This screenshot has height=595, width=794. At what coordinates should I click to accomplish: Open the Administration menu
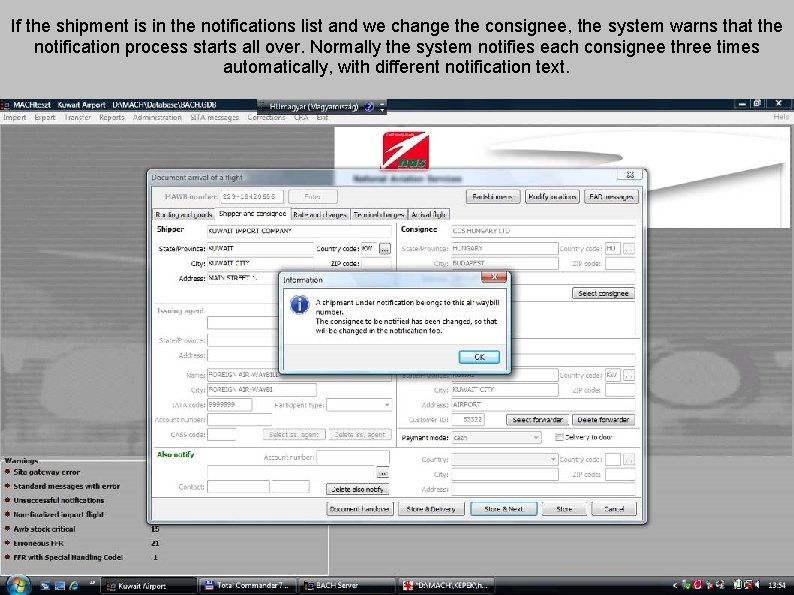point(157,117)
